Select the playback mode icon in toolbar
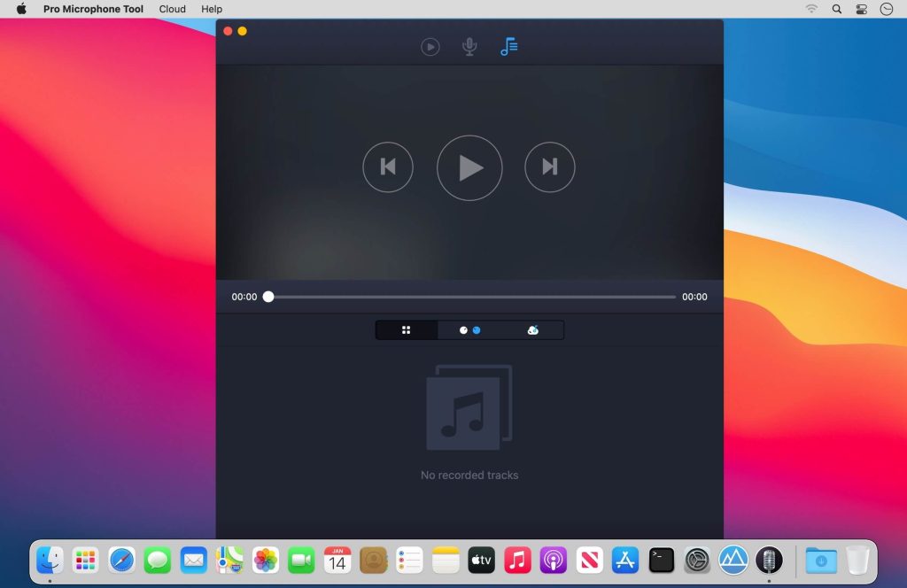Screen dimensions: 907x588 click(x=430, y=47)
